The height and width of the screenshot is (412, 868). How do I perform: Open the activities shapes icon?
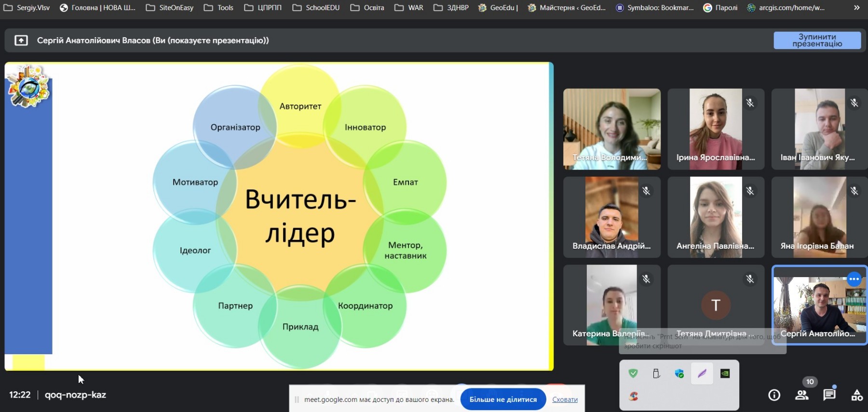tap(857, 395)
